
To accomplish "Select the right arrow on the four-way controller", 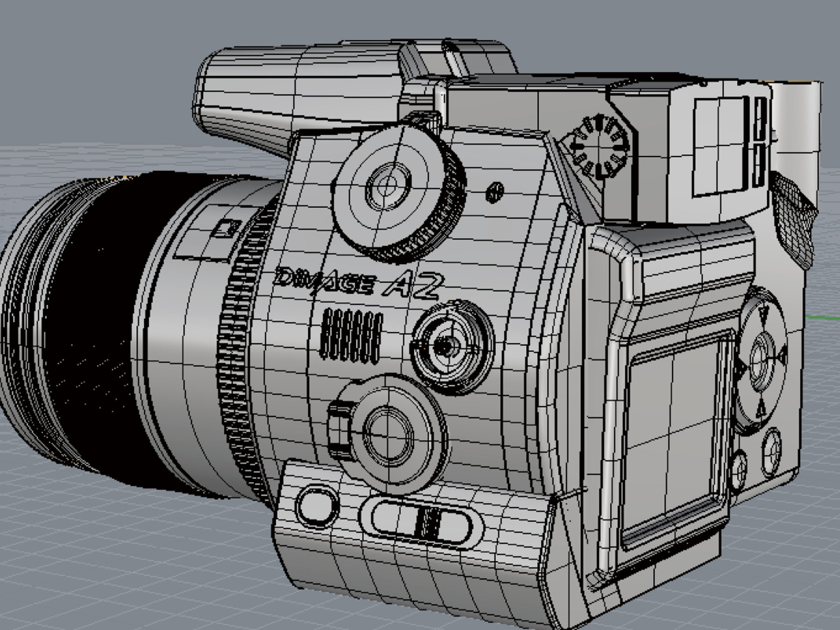I will tap(782, 356).
